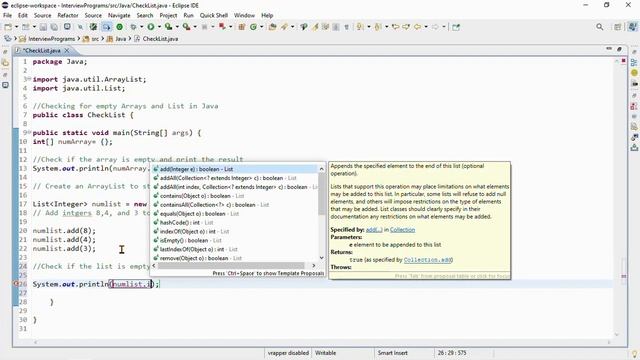Click the Java package breadcrumb segment
The height and width of the screenshot is (360, 640).
(x=120, y=39)
